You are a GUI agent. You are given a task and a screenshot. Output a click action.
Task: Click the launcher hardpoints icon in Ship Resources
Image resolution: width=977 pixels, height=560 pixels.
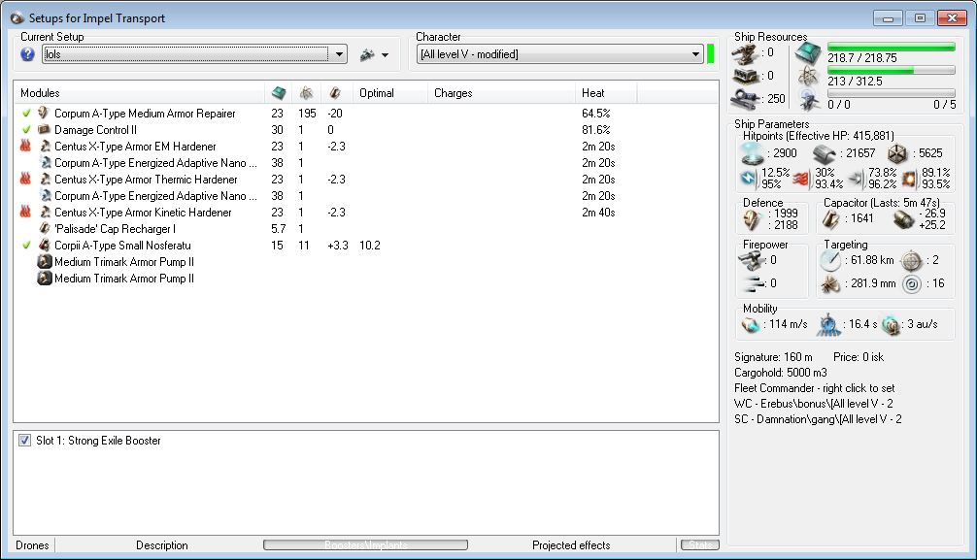(745, 77)
